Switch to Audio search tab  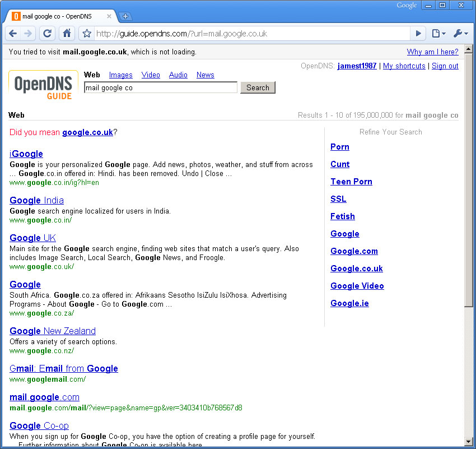click(178, 75)
